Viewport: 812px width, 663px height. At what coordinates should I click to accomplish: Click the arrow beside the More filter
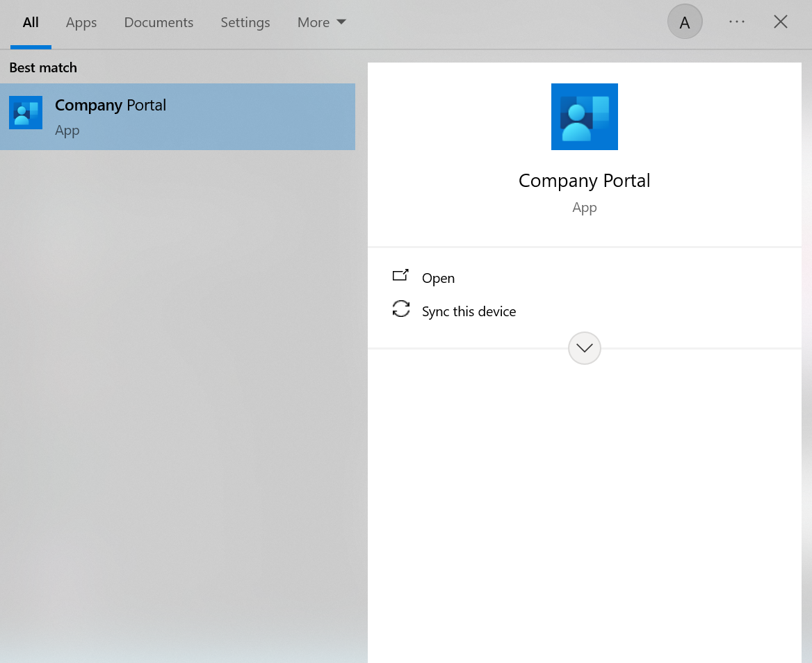pos(341,22)
